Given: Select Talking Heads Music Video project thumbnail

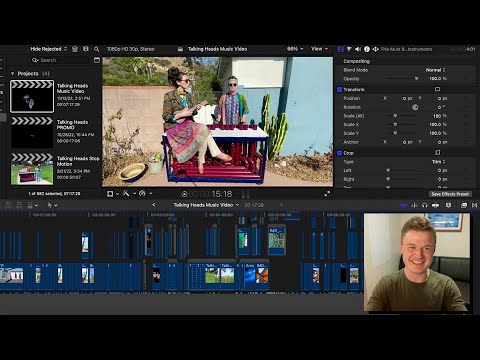Looking at the screenshot, I should pos(32,96).
